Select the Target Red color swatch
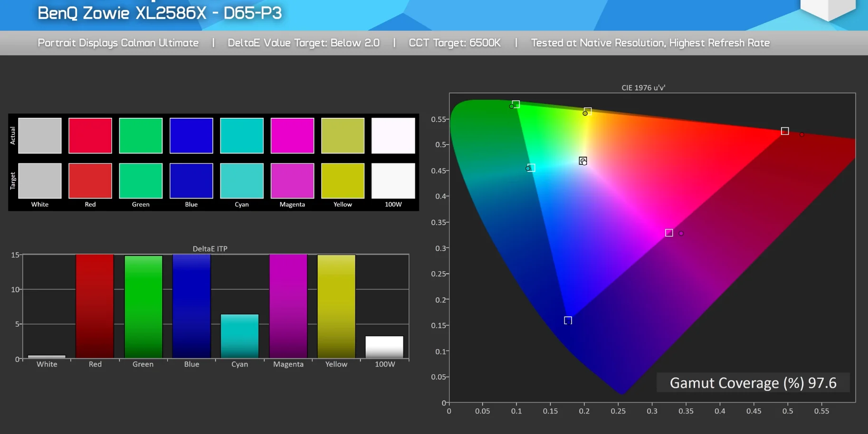Viewport: 868px width, 434px height. [x=90, y=181]
